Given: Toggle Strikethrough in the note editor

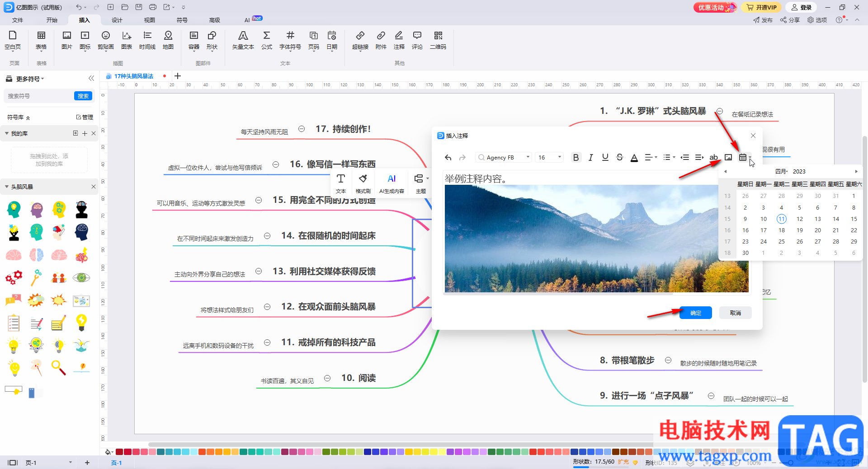Looking at the screenshot, I should coord(620,157).
